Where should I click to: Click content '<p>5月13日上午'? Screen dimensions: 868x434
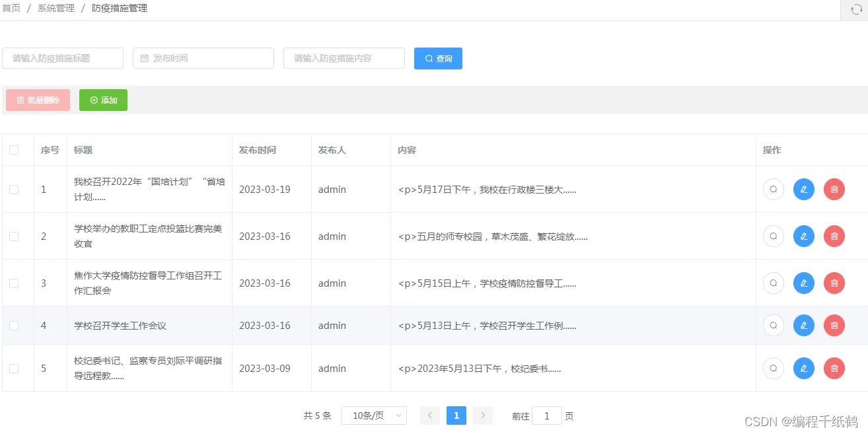tap(488, 326)
